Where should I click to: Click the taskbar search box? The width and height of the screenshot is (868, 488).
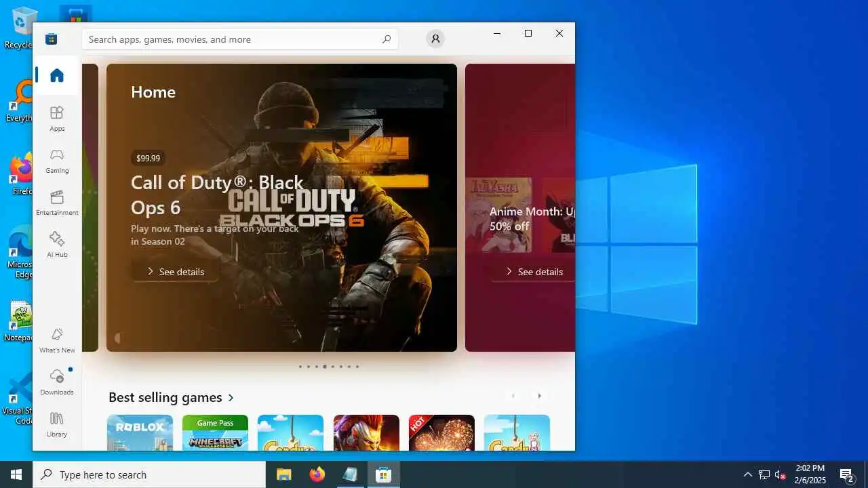tap(149, 474)
